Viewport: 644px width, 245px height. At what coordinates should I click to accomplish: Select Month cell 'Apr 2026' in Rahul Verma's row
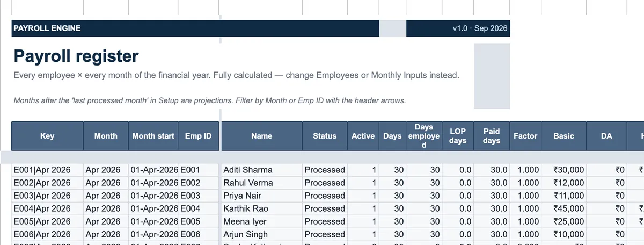click(106, 183)
